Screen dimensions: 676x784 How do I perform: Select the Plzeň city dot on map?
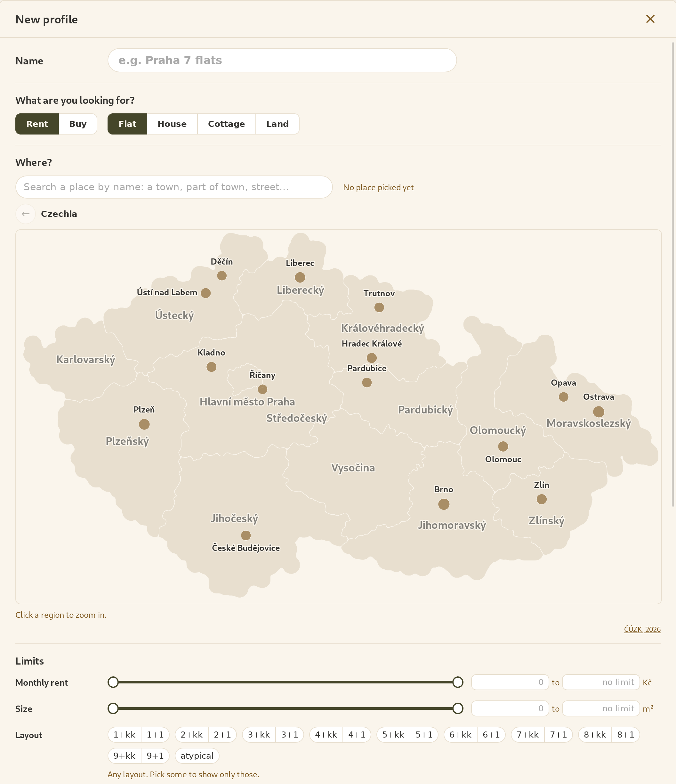pyautogui.click(x=144, y=424)
